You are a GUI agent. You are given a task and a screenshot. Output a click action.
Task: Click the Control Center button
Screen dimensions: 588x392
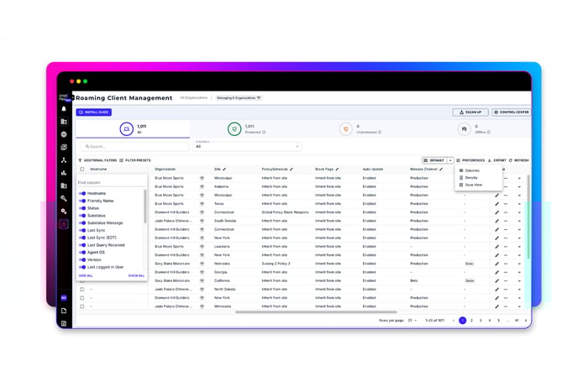coord(512,112)
